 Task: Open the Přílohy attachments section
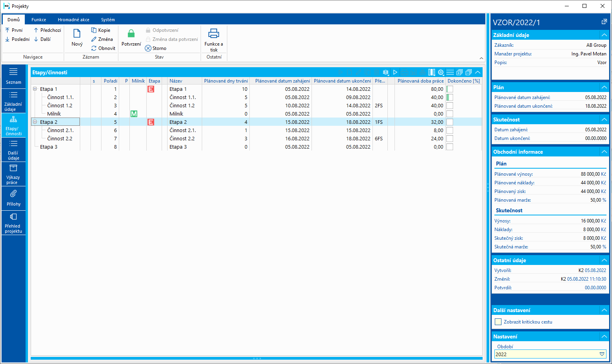pyautogui.click(x=13, y=199)
